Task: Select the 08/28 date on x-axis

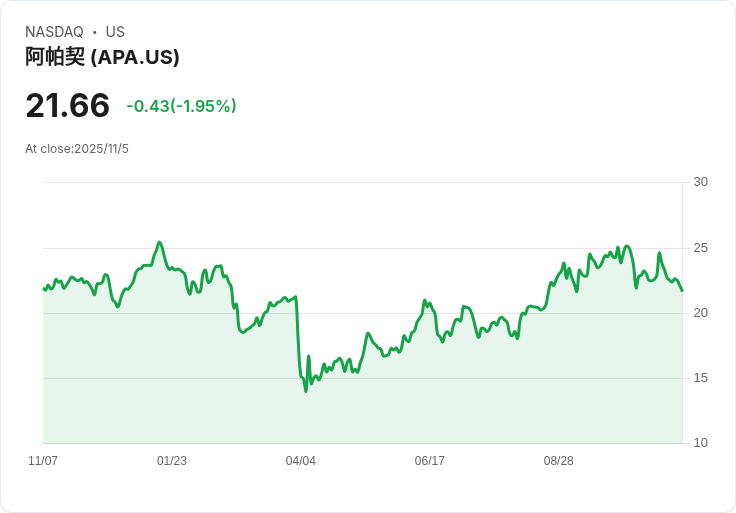Action: click(x=559, y=461)
